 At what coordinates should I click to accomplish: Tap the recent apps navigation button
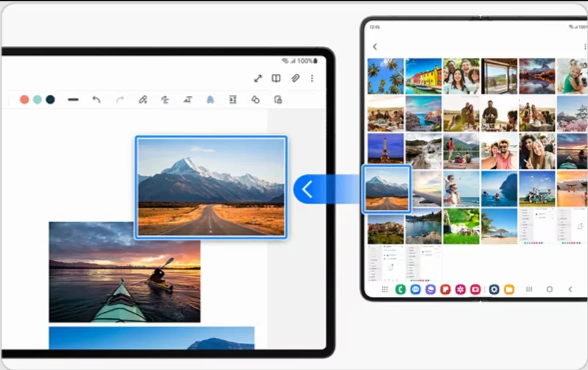(529, 289)
